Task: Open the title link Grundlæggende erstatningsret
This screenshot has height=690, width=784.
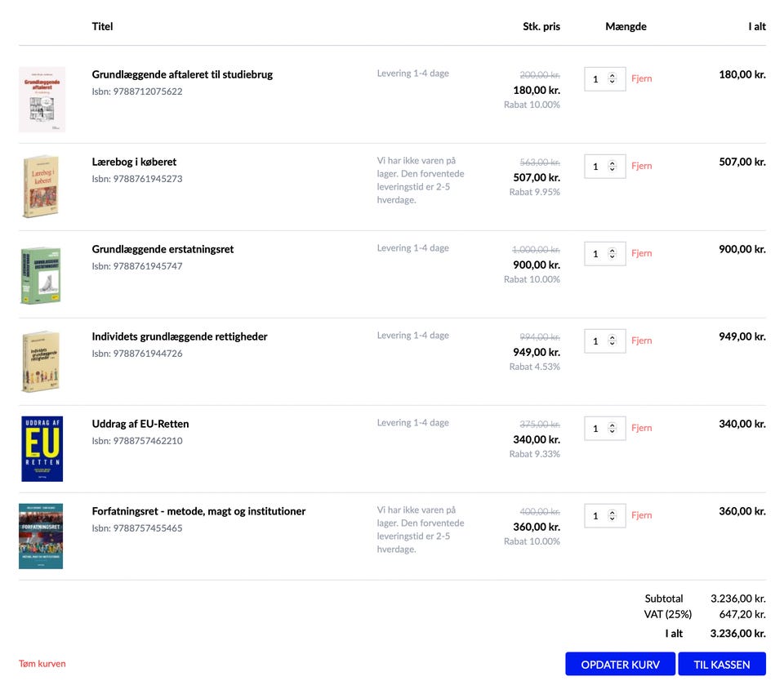Action: coord(163,249)
